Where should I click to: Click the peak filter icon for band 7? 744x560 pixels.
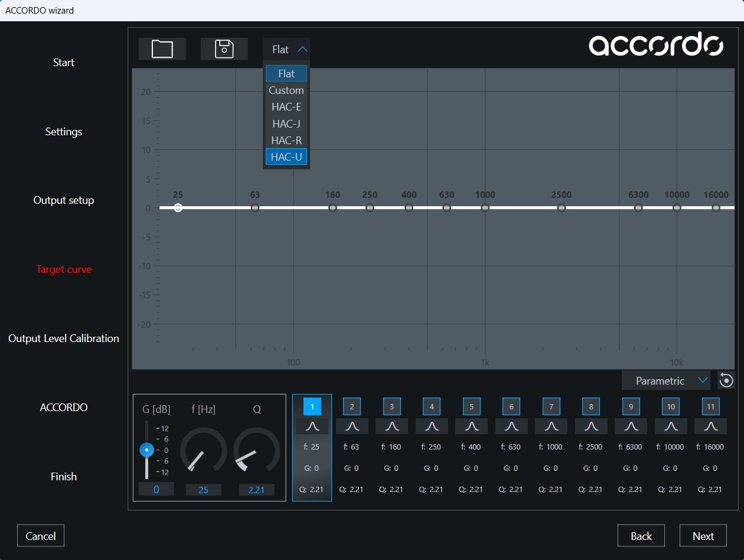tap(552, 426)
